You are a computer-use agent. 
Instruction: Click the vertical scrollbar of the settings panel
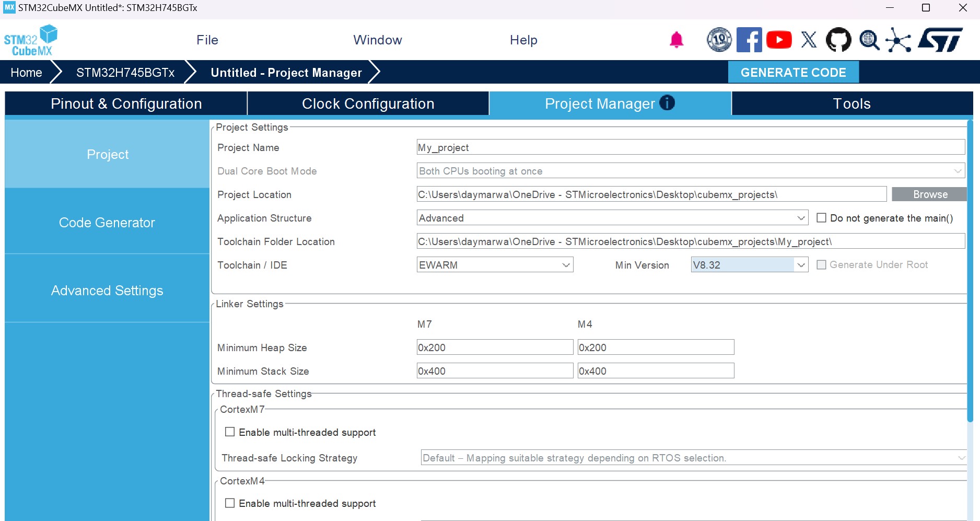coord(970,272)
